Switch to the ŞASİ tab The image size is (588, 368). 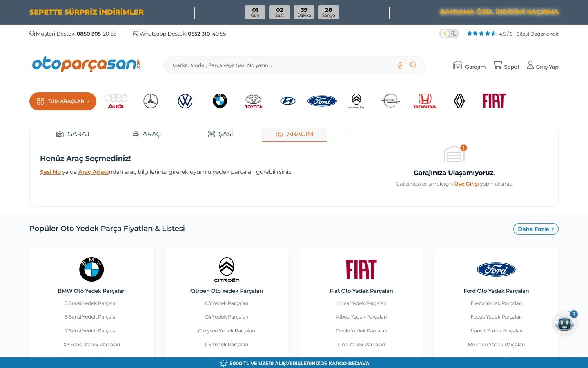click(x=220, y=134)
